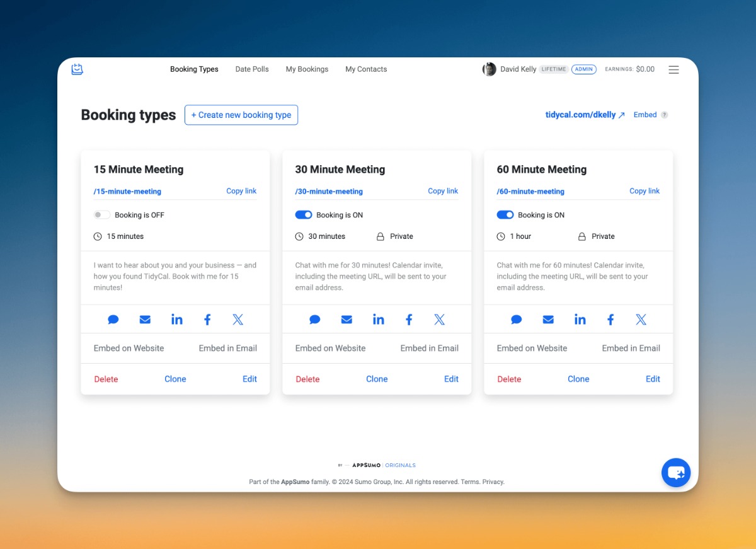Turn off booking for 30 Minute Meeting
The height and width of the screenshot is (549, 756).
click(x=304, y=215)
